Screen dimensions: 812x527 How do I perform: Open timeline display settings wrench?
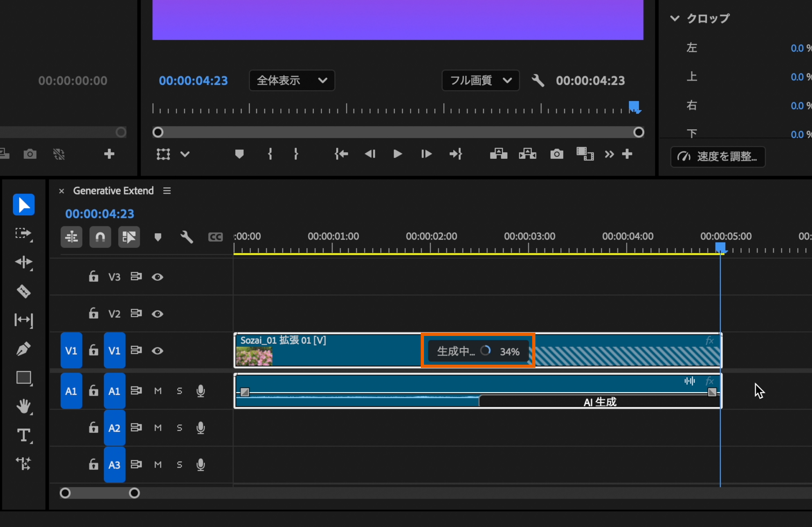[x=187, y=237]
